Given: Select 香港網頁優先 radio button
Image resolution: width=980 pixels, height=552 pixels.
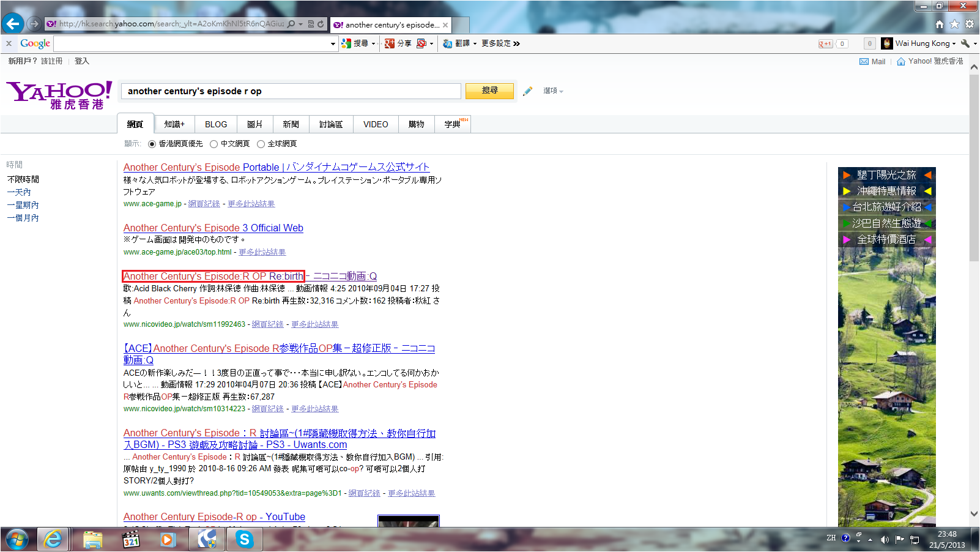Looking at the screenshot, I should [x=152, y=144].
